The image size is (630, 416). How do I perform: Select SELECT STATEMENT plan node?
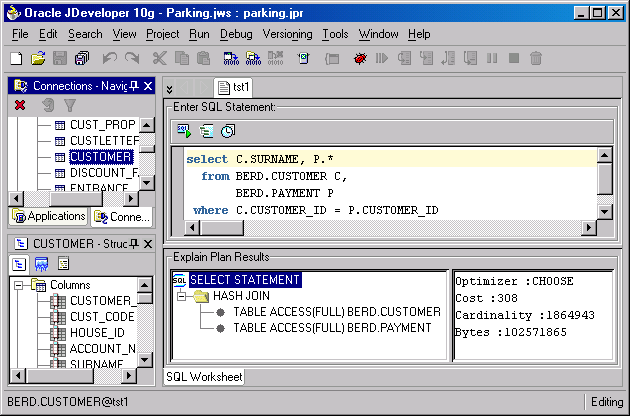245,280
